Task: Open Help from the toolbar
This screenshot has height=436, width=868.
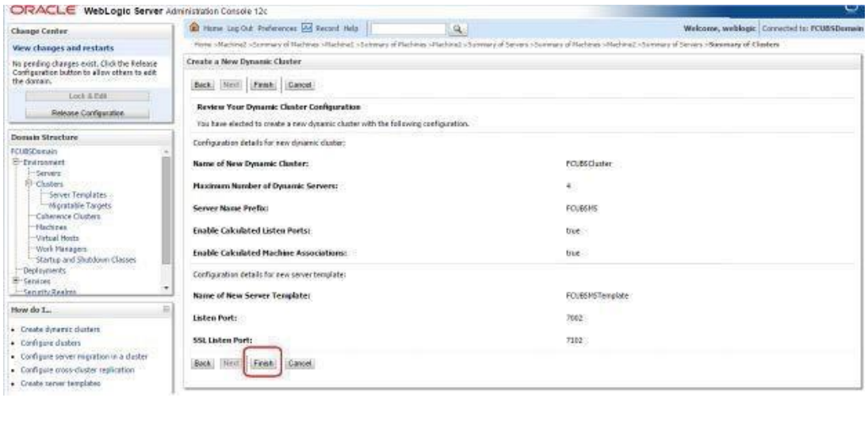Action: (x=351, y=29)
